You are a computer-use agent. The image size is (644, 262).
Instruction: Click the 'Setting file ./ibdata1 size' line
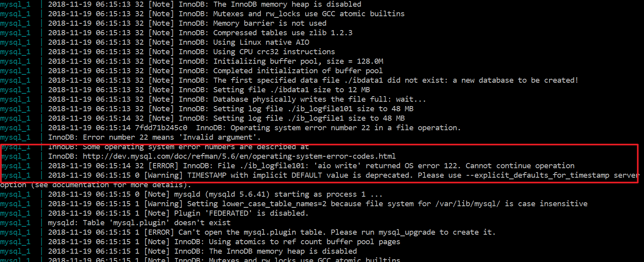[209, 90]
